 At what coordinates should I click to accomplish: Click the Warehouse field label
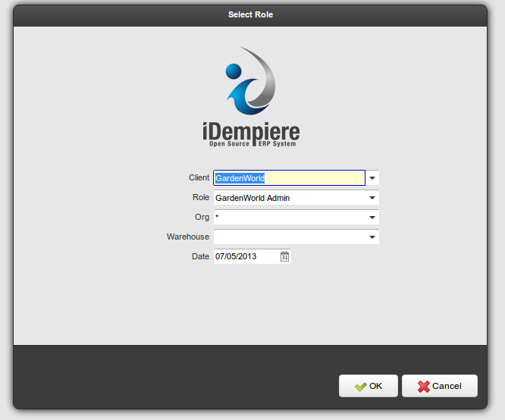pos(188,237)
